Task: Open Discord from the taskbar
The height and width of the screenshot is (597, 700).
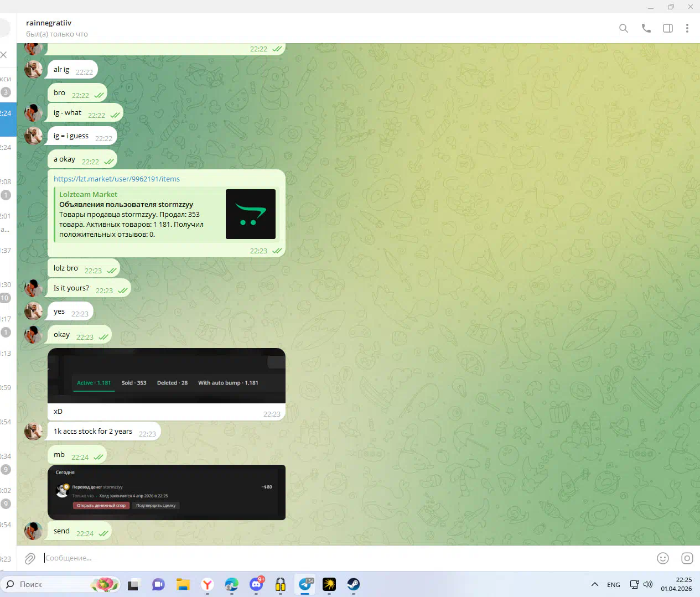Action: tap(256, 584)
